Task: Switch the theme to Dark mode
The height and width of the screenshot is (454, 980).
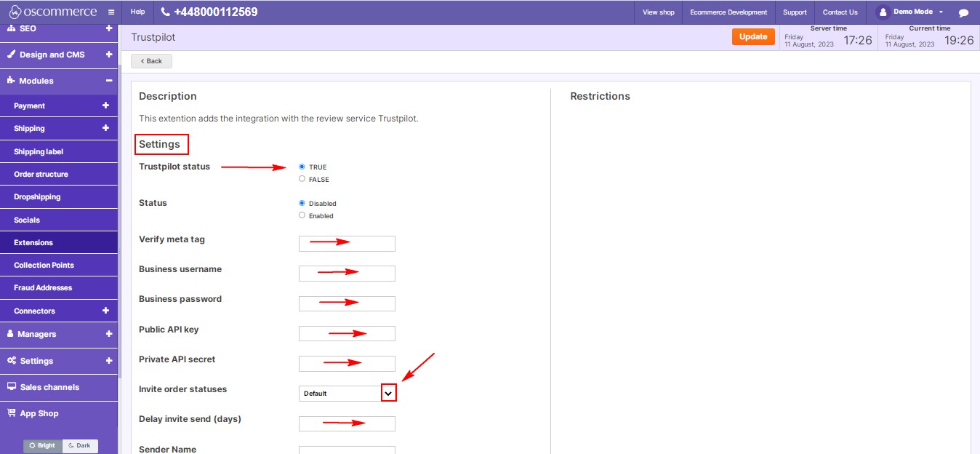Action: (80, 445)
